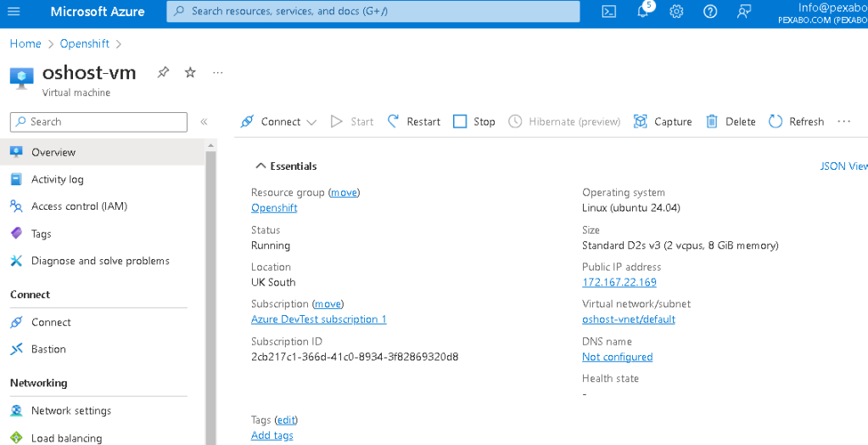Click the Bastion icon in the sidebar
Image resolution: width=868 pixels, height=445 pixels.
17,348
